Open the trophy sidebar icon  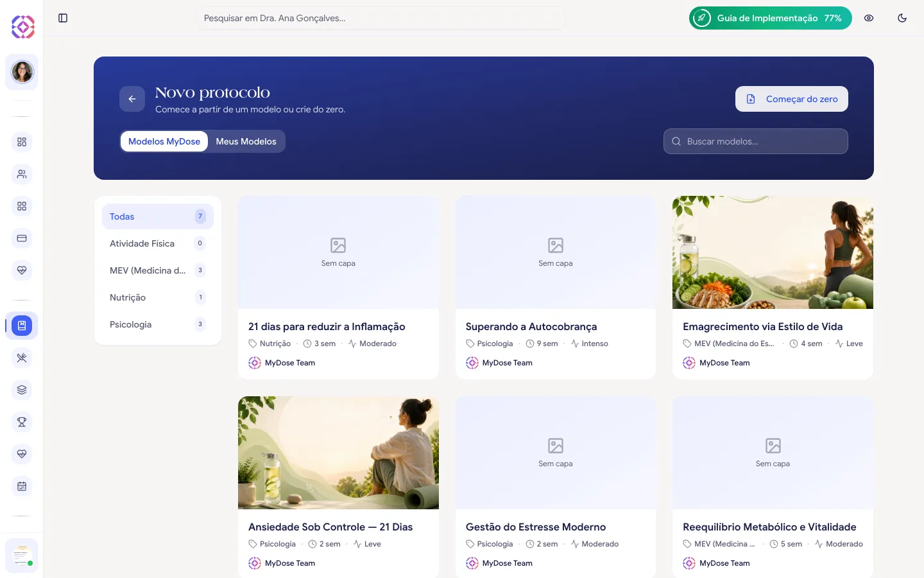[22, 422]
